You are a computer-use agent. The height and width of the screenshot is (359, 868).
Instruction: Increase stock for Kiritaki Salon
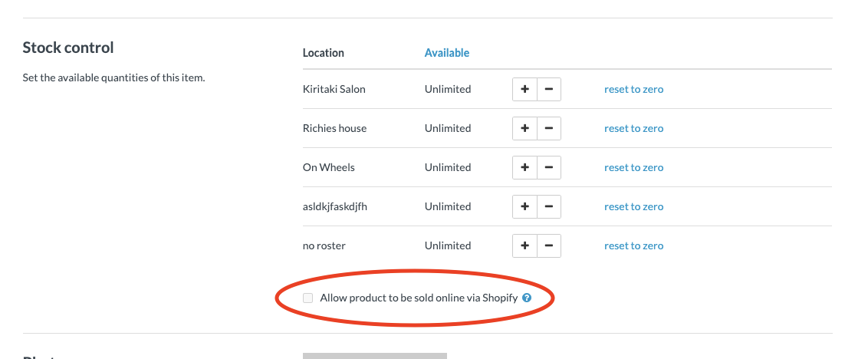[524, 89]
